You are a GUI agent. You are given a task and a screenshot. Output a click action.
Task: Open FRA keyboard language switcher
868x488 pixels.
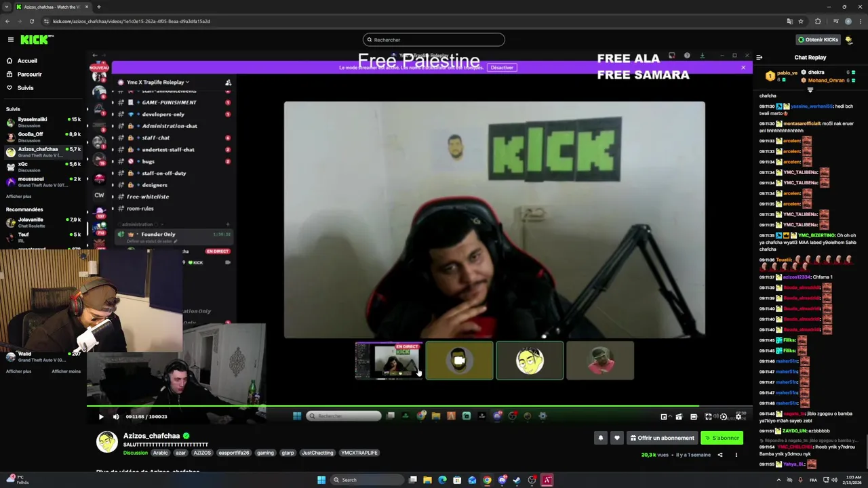coord(814,480)
